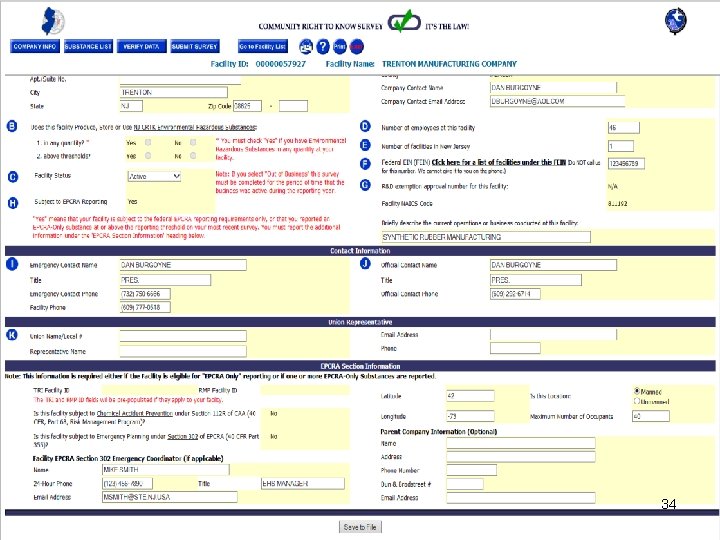Open list of facilities under this FEIN link

(499, 162)
